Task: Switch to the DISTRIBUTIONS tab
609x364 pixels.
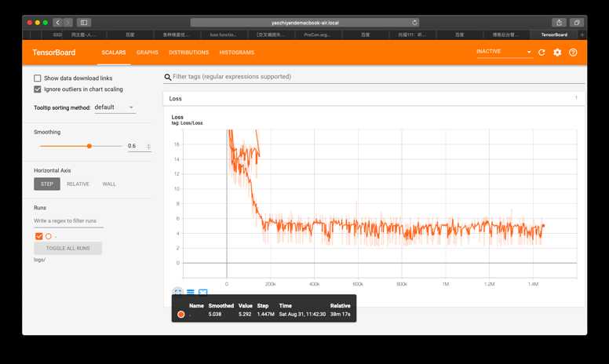Action: click(189, 53)
